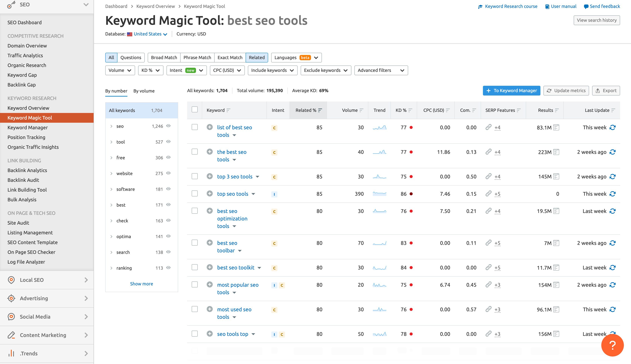Click the 'To Keyword Manager' button

pyautogui.click(x=511, y=90)
